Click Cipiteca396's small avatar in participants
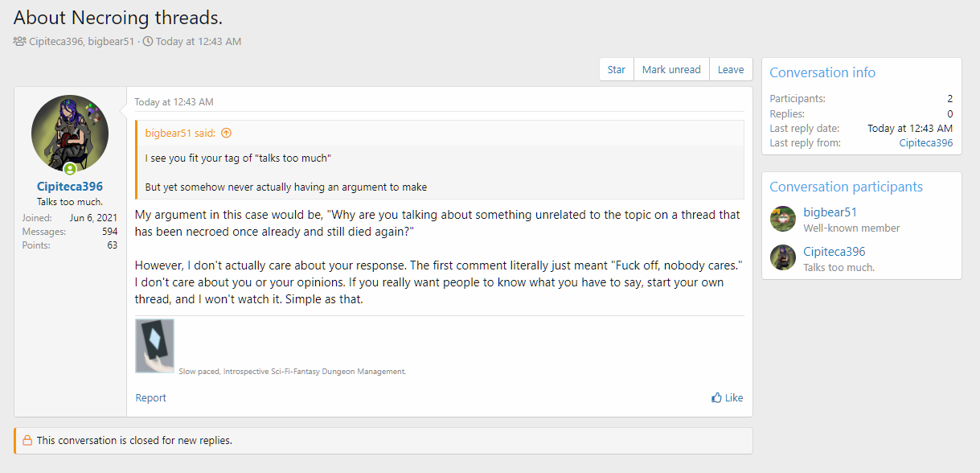 782,258
